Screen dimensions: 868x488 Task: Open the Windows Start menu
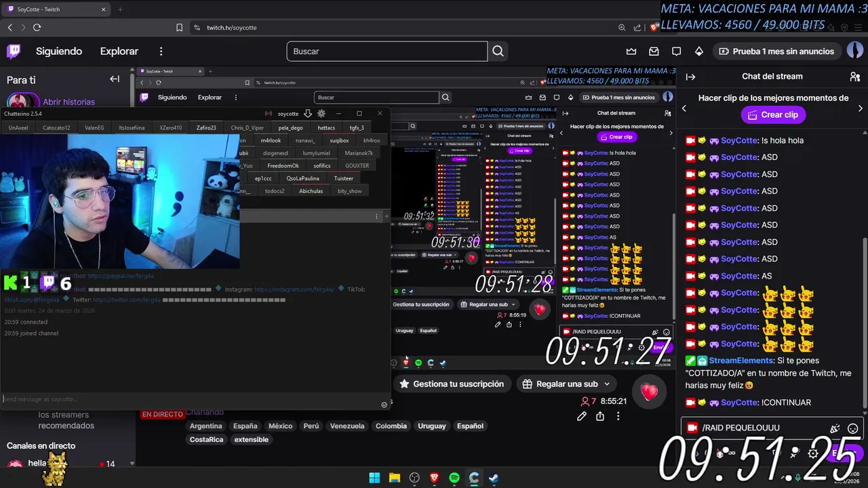click(374, 478)
